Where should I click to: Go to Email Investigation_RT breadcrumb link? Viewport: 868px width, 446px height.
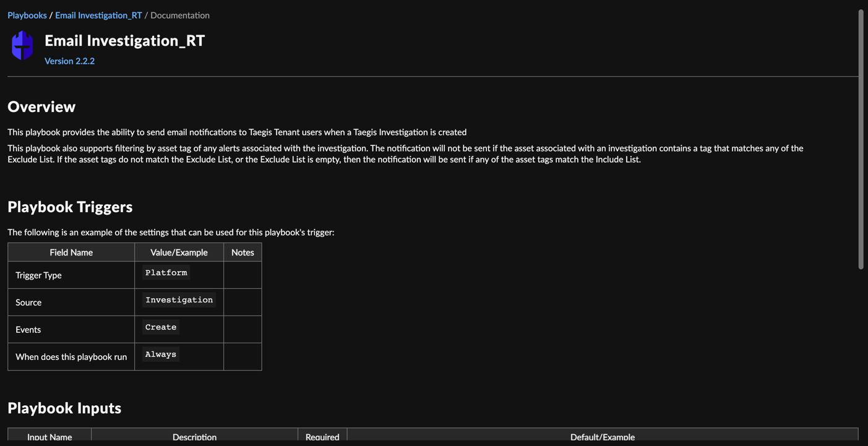(x=98, y=15)
